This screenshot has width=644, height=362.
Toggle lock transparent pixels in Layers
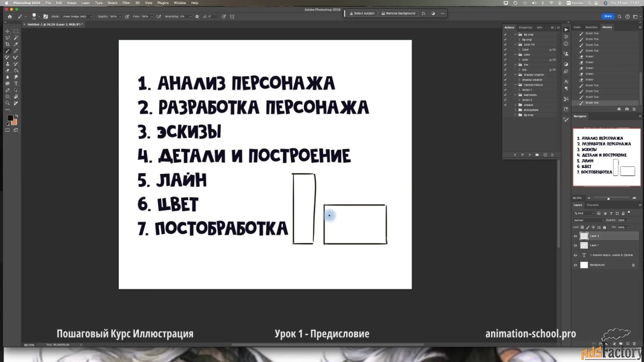(582, 227)
